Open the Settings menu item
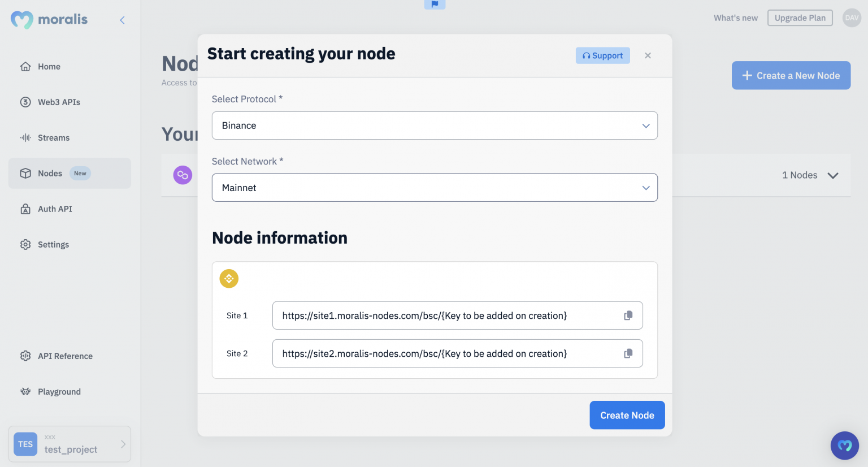 click(x=53, y=244)
